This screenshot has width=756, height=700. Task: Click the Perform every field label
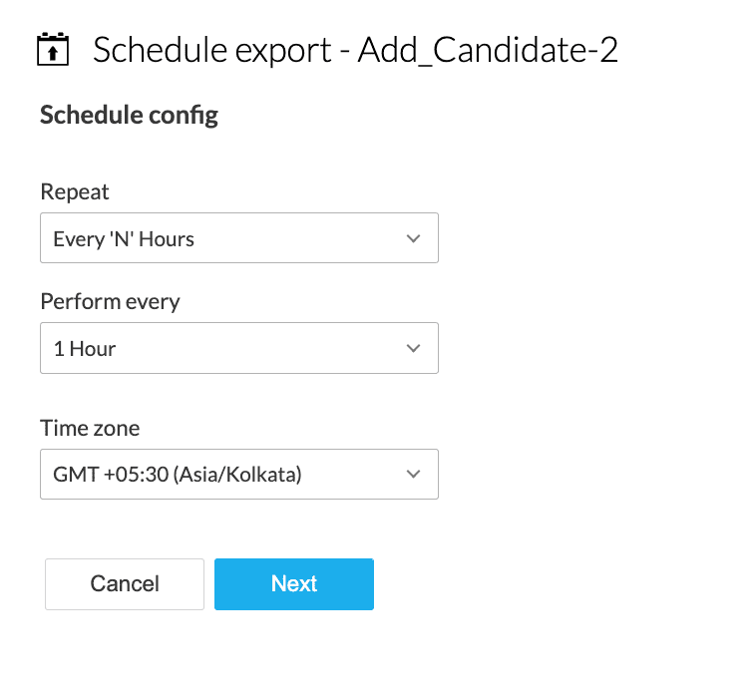[x=110, y=301]
